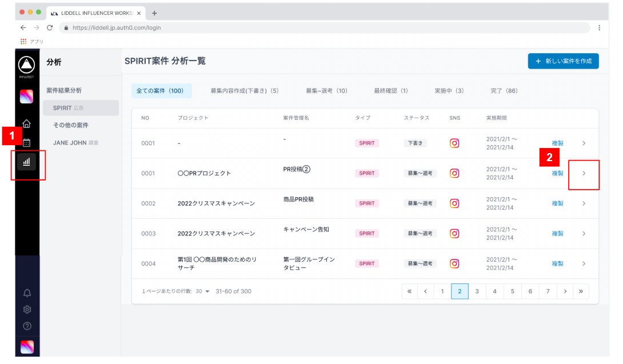Screen dimensions: 623x364
Task: Select the 完了 (86) tab
Action: coord(504,91)
